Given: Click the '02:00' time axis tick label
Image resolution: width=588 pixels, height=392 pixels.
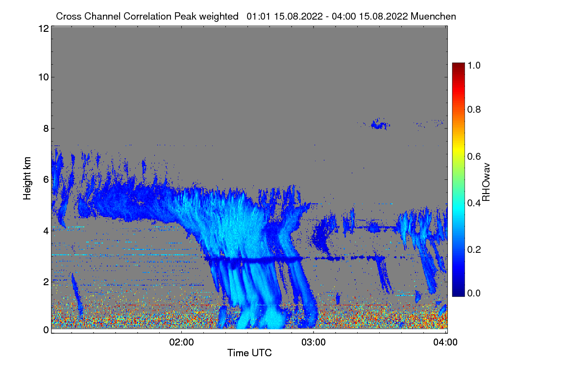Looking at the screenshot, I should point(181,342).
